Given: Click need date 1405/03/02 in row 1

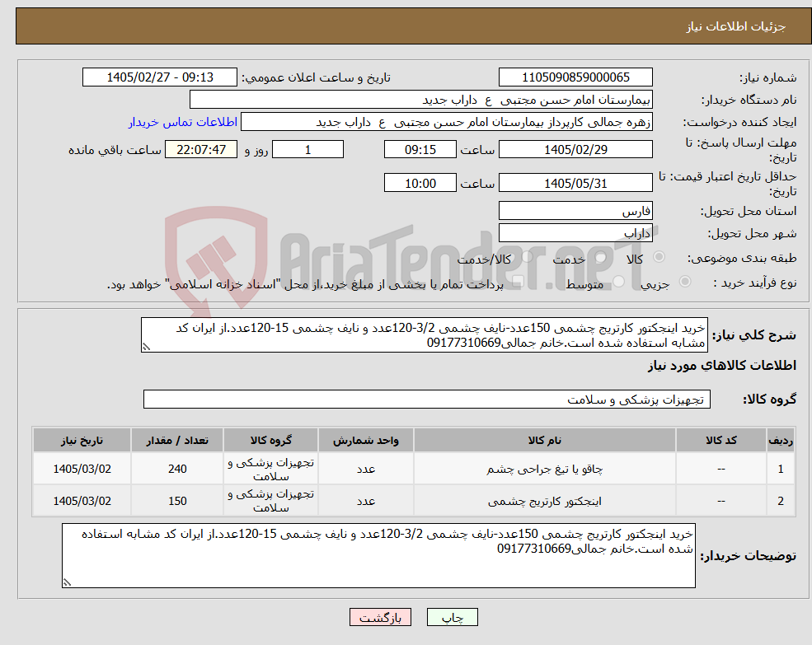Looking at the screenshot, I should 82,469.
